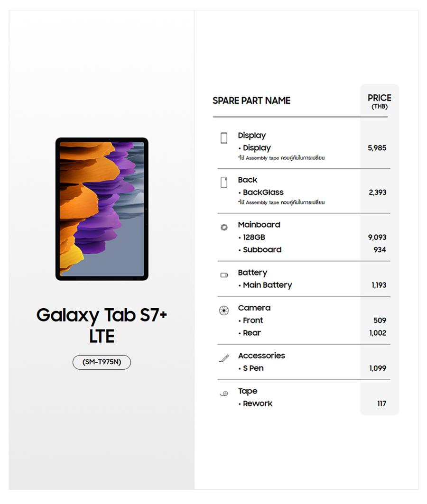The height and width of the screenshot is (504, 427).
Task: Select the Main Battery item
Action: tap(267, 285)
